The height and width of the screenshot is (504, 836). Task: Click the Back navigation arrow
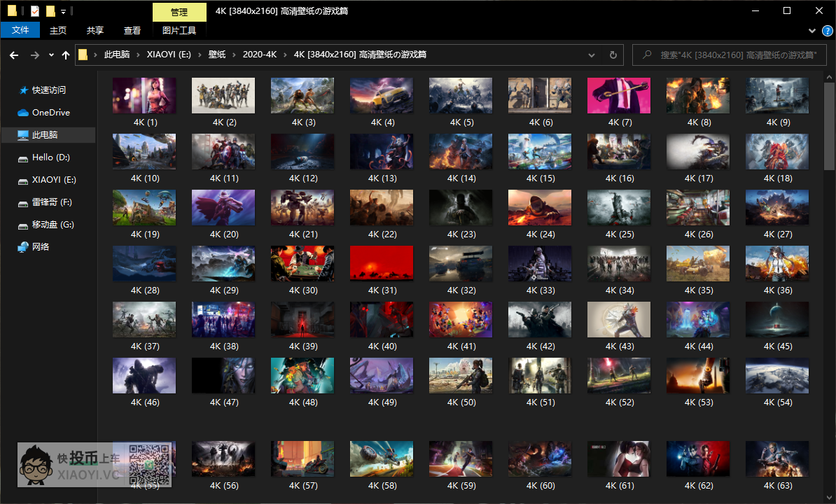(x=15, y=55)
